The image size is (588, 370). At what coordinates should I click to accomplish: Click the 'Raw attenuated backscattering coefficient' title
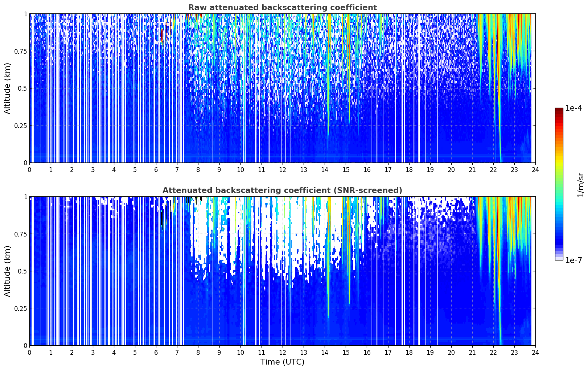pos(282,8)
